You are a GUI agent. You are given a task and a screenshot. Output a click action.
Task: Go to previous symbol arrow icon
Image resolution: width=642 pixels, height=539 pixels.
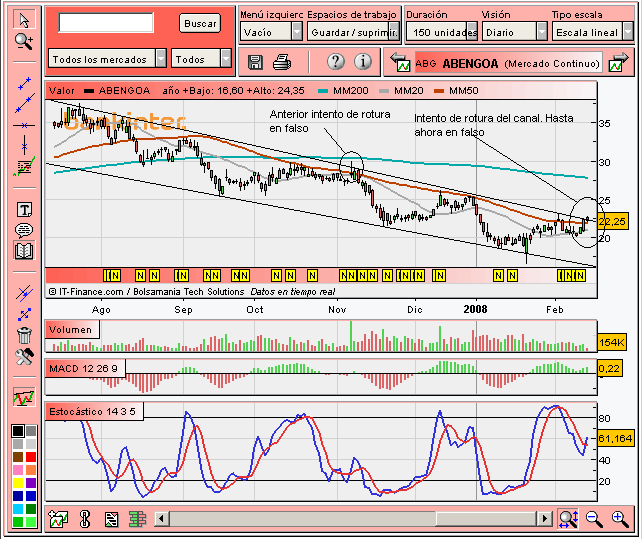coord(400,62)
